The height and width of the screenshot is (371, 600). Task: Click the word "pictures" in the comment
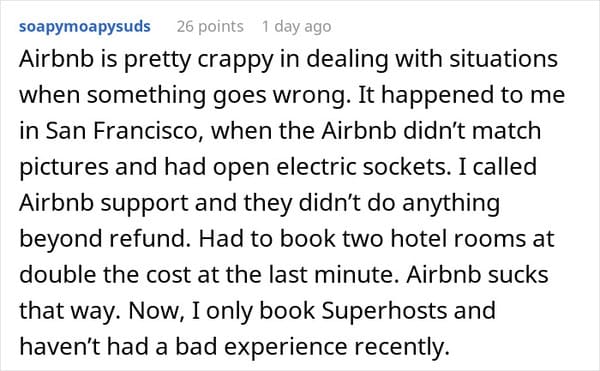pyautogui.click(x=64, y=168)
